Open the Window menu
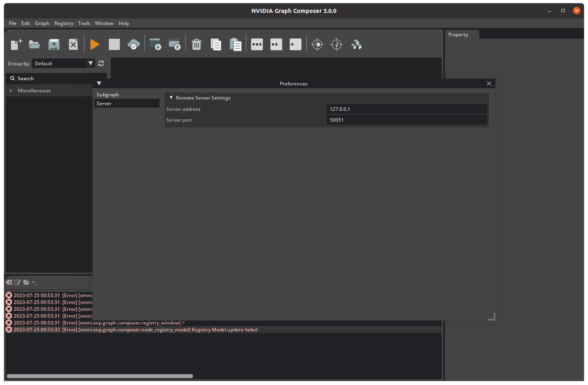This screenshot has width=588, height=385. (104, 23)
